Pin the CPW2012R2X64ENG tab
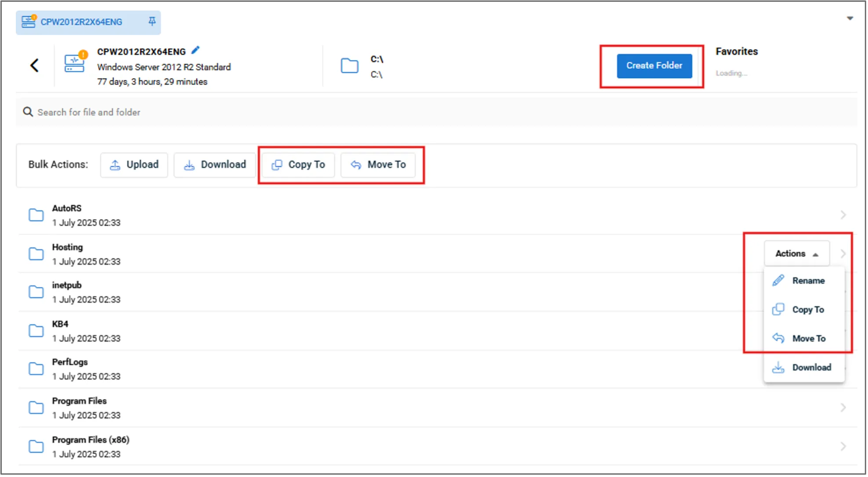This screenshot has width=868, height=477. (152, 22)
